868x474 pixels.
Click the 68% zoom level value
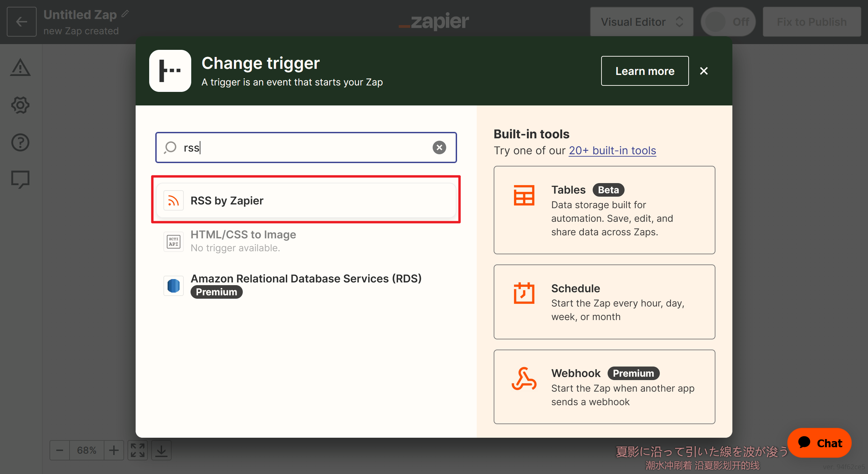87,450
